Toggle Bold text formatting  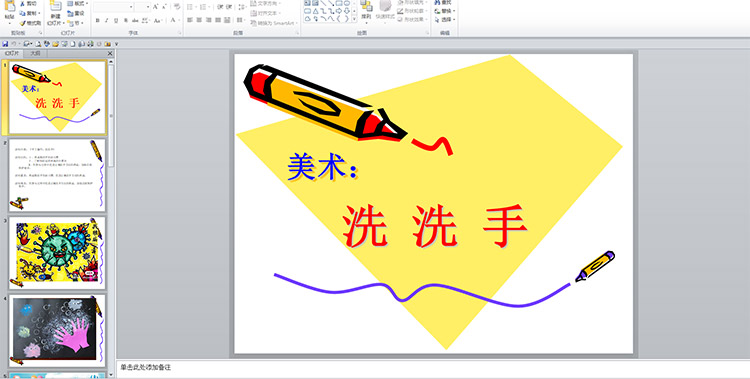(98, 20)
